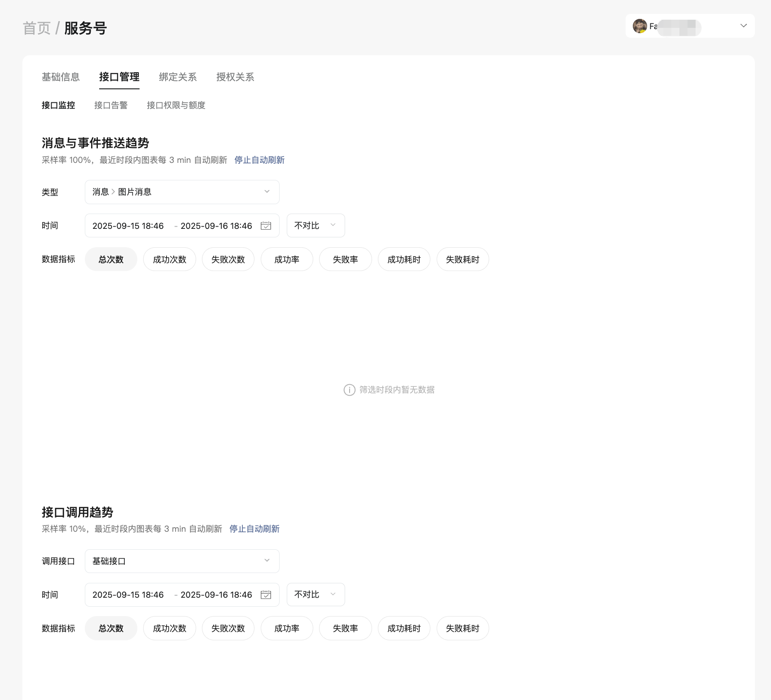Open the first 不对比 comparison dropdown

pos(315,226)
